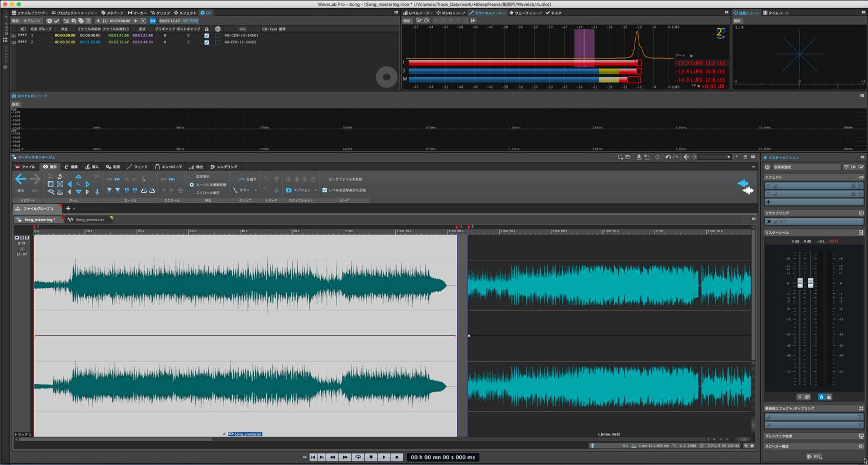
Task: Click the blue back navigation arrow
Action: (x=21, y=179)
